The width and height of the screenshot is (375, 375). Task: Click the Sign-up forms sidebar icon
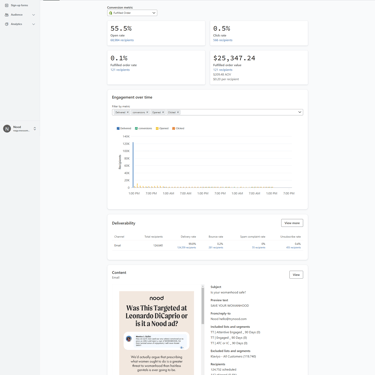7,5
